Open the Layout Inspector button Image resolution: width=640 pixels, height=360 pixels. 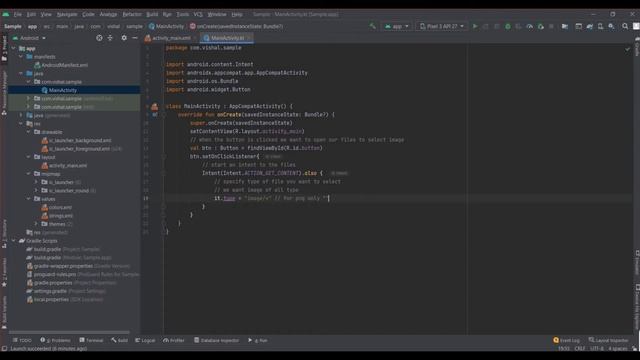click(609, 340)
